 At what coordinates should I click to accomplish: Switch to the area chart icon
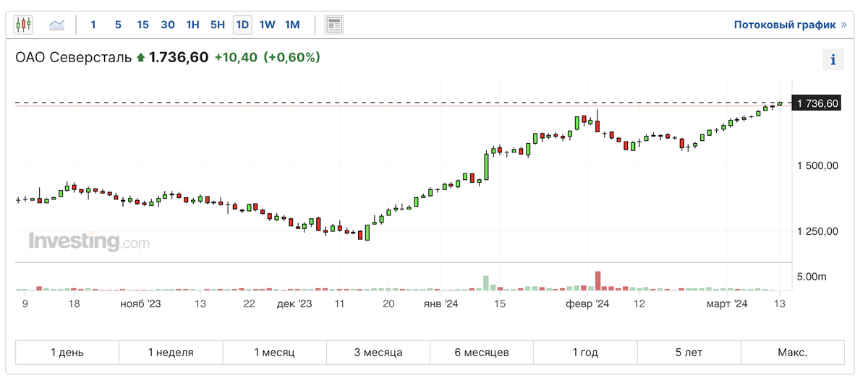[57, 25]
